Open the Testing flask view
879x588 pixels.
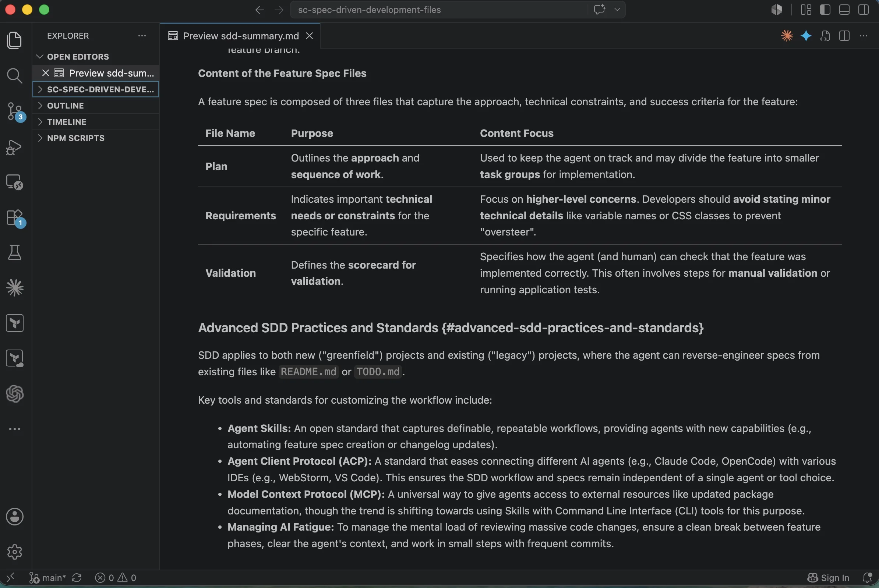click(15, 252)
